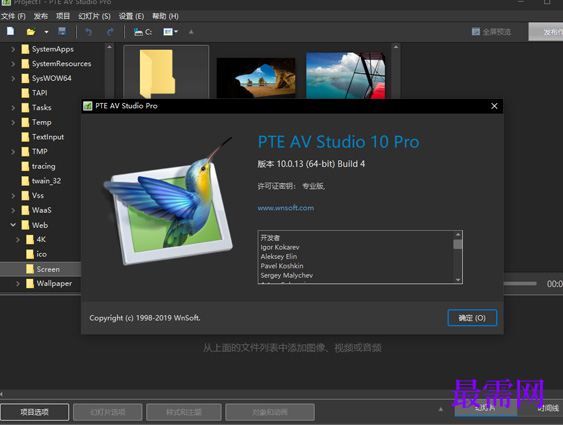The width and height of the screenshot is (563, 425).
Task: Expand the SysWOW64 folder
Action: tap(13, 78)
